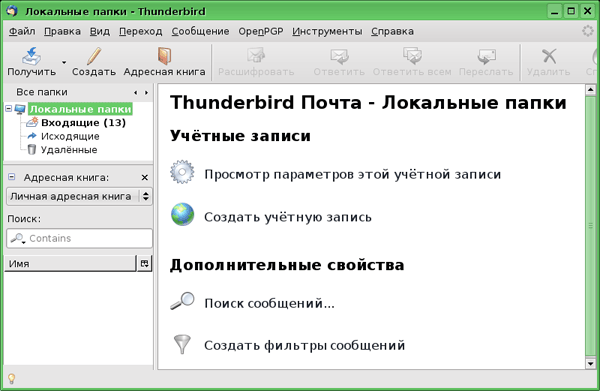The width and height of the screenshot is (600, 391).
Task: Select the Локальные папки account
Action: tap(80, 109)
